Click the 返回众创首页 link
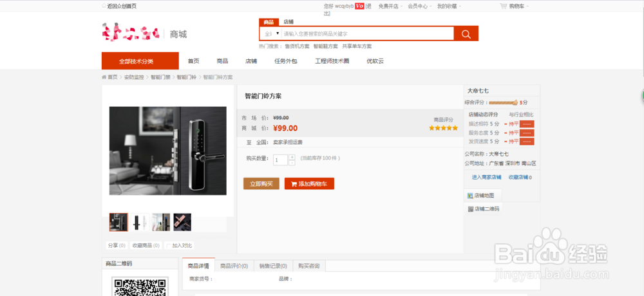 tap(122, 6)
